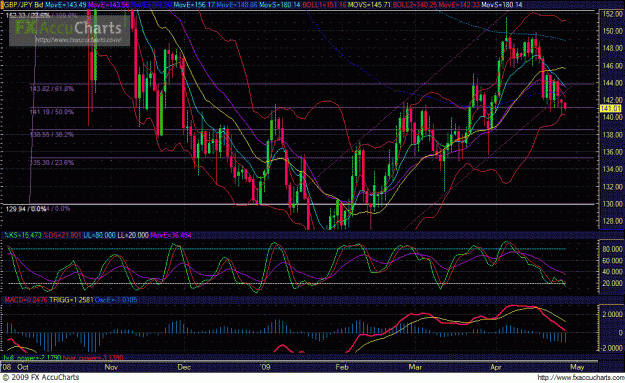Screen dimensions: 625x383
Task: Click the yellow '141.01' current price tag
Action: point(610,108)
